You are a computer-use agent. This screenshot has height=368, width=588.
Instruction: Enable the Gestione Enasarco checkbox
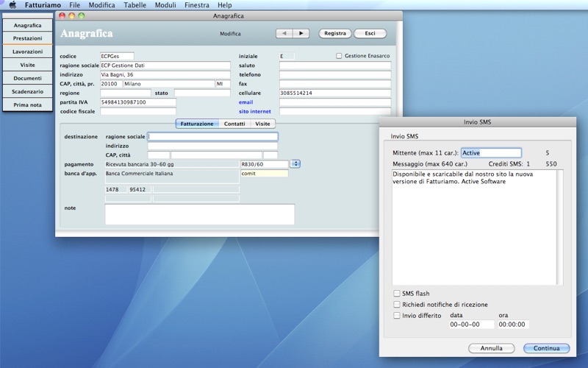coord(339,56)
